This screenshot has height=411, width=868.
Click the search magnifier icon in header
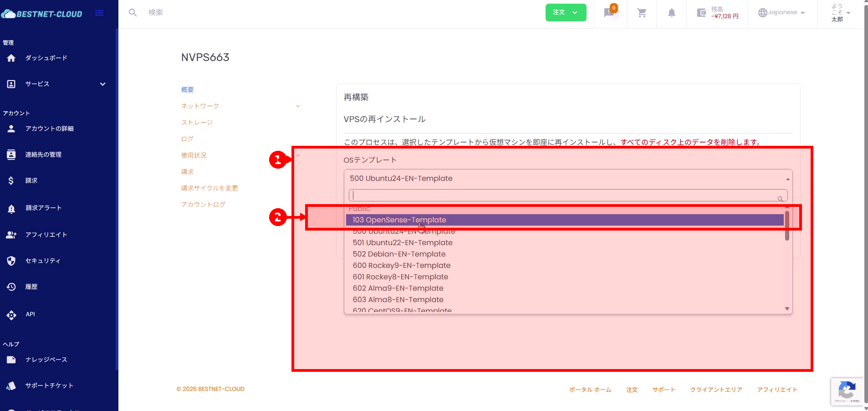pyautogui.click(x=133, y=13)
